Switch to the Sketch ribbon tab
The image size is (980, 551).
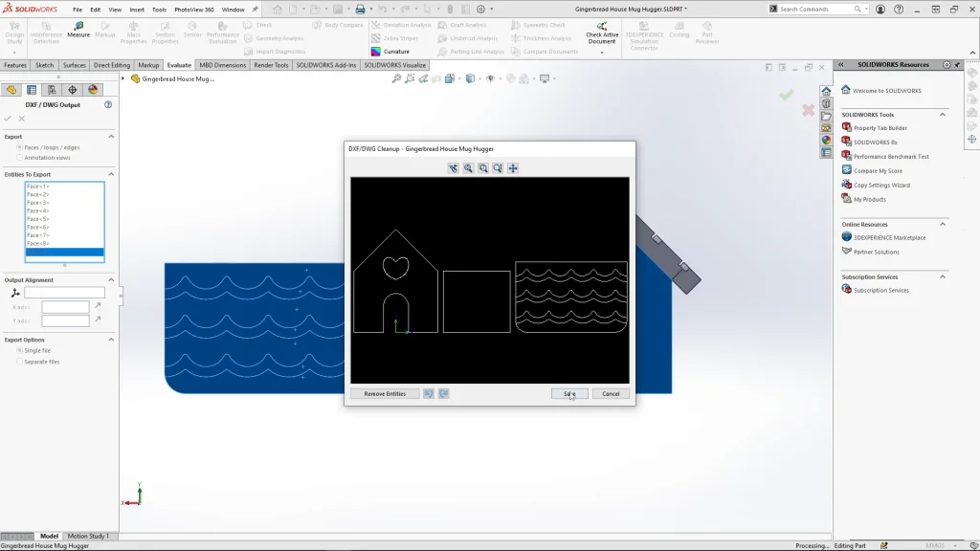tap(44, 65)
